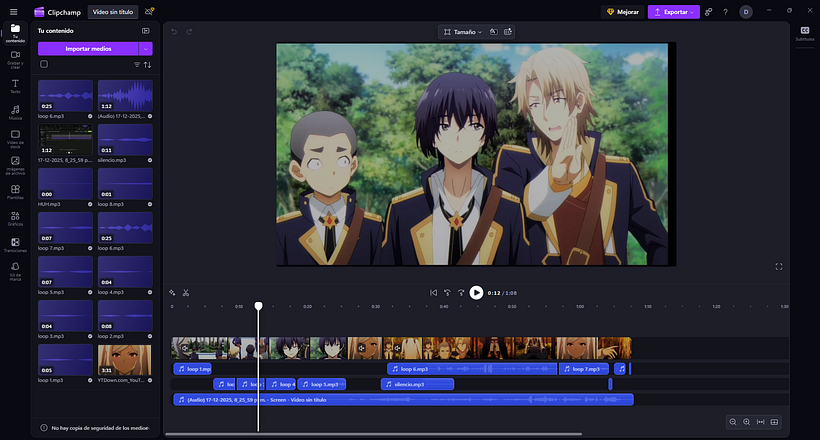Image resolution: width=820 pixels, height=440 pixels.
Task: Expand the Importar medios dropdown arrow
Action: 146,48
